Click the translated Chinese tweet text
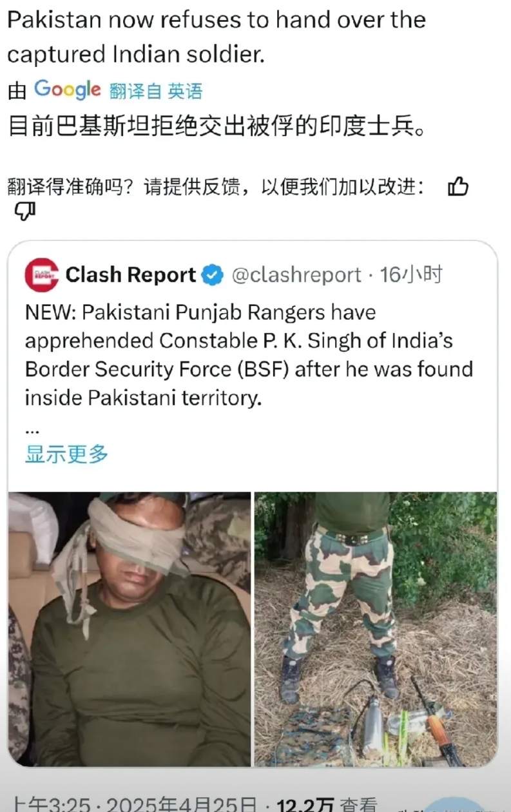511x812 pixels. 217,125
